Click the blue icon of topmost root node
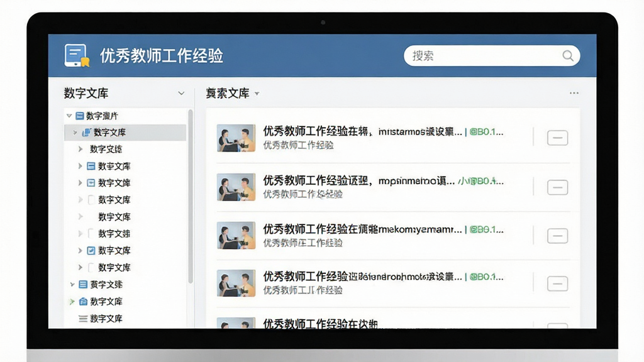The width and height of the screenshot is (644, 362). (x=80, y=116)
